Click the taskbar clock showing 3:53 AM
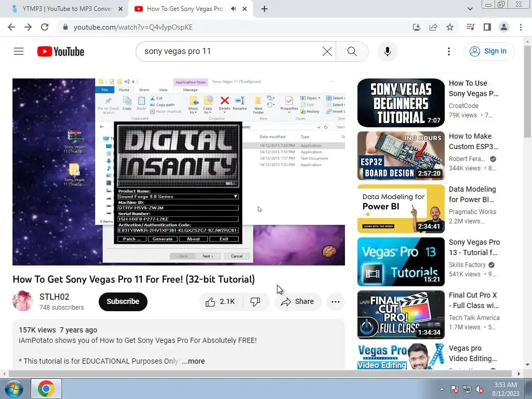The height and width of the screenshot is (399, 532). point(506,389)
